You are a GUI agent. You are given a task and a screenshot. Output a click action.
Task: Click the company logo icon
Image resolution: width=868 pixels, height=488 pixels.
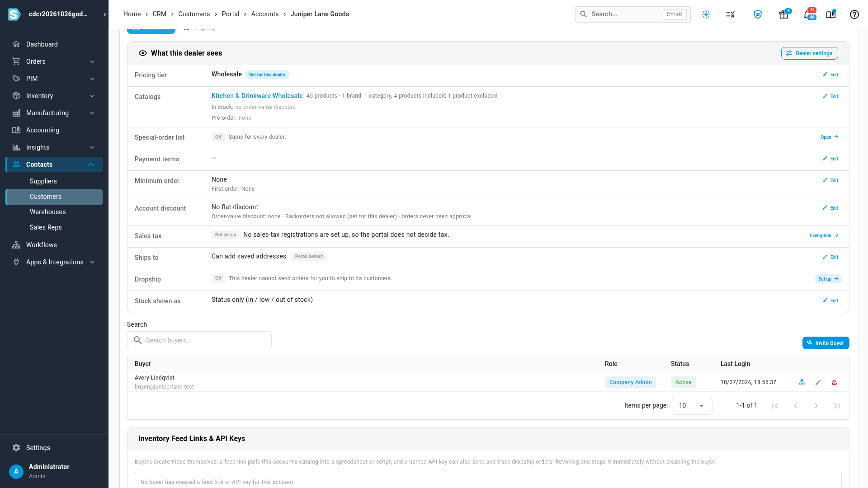14,14
